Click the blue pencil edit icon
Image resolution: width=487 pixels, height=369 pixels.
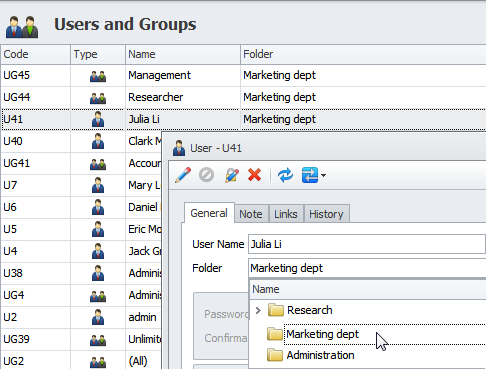point(183,175)
